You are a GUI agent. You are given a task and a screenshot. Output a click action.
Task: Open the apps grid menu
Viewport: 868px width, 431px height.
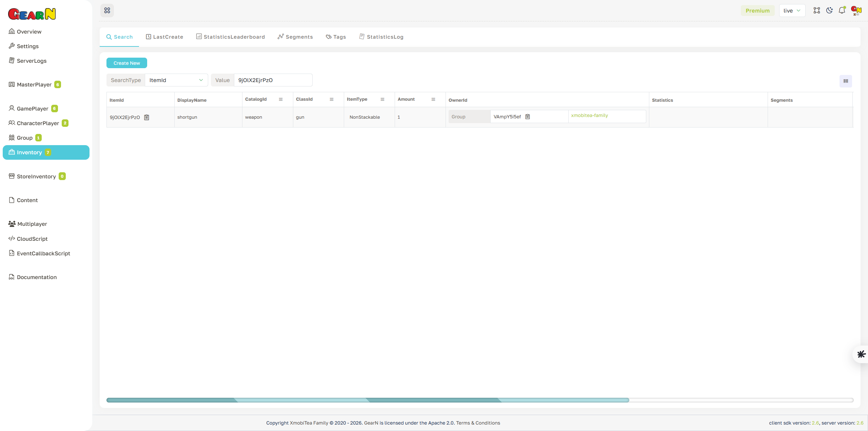107,10
